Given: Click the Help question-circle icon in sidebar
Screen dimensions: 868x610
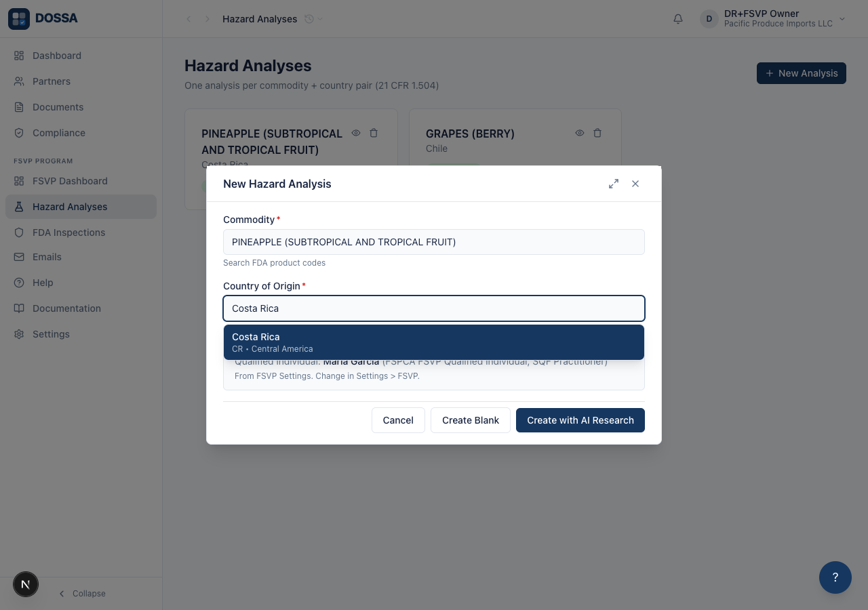Looking at the screenshot, I should coord(19,283).
